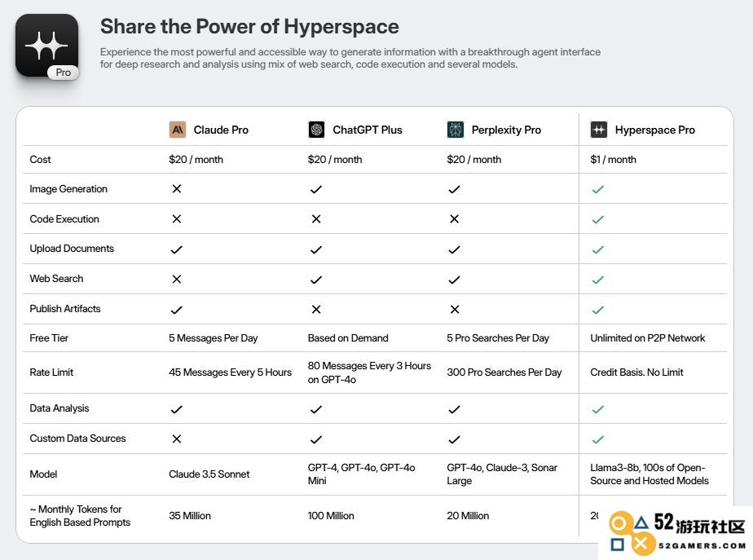Image resolution: width=753 pixels, height=560 pixels.
Task: Click Claude Pro Upload Documents check mark
Action: click(x=177, y=249)
